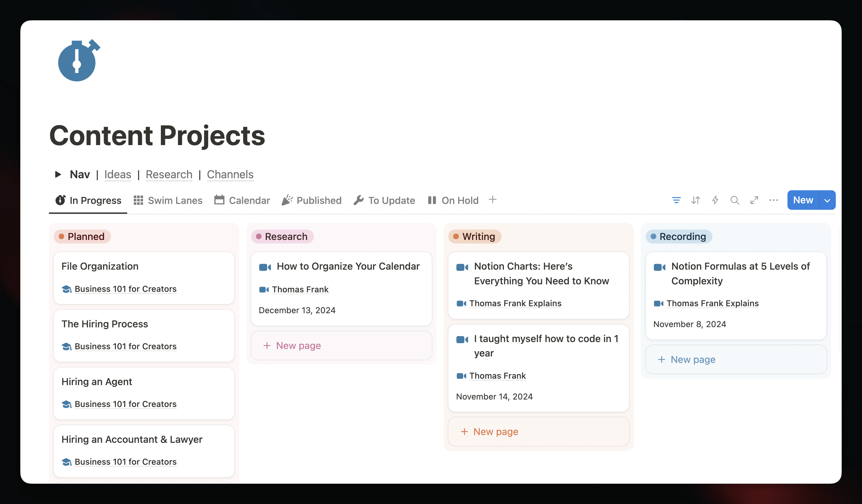Open database search magnifier
The width and height of the screenshot is (862, 504).
click(735, 200)
